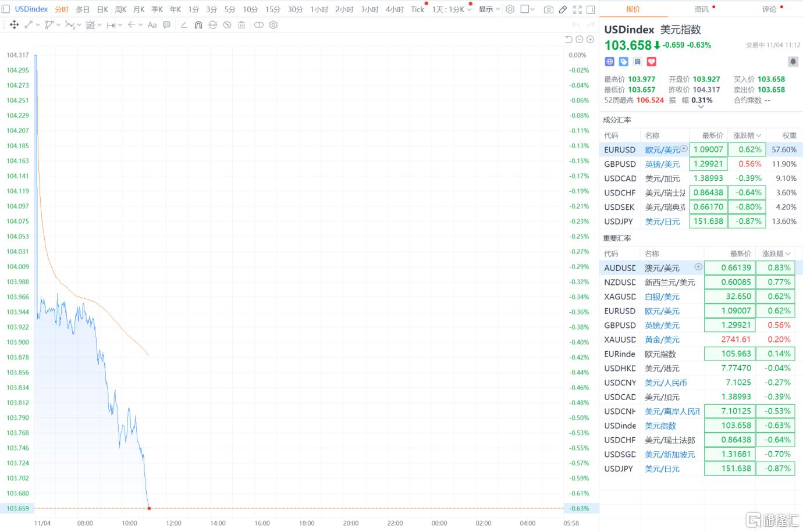Screen dimensions: 803x532
Task: Click the blue globe icon under quote
Action: (x=609, y=62)
